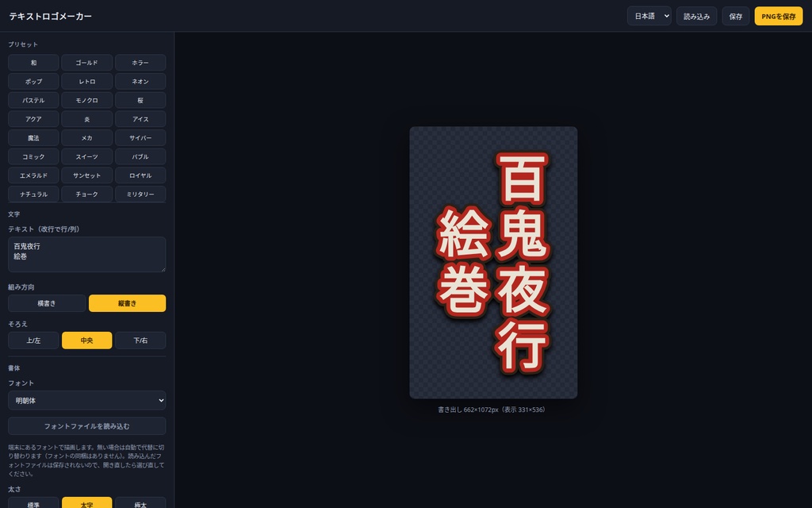This screenshot has width=812, height=508.
Task: Pick the アイス preset
Action: 140,119
